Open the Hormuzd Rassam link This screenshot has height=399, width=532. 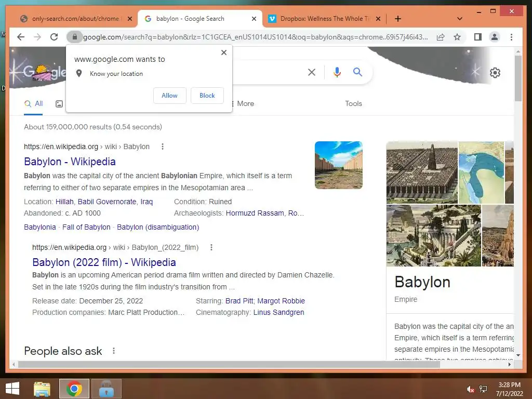pos(255,213)
